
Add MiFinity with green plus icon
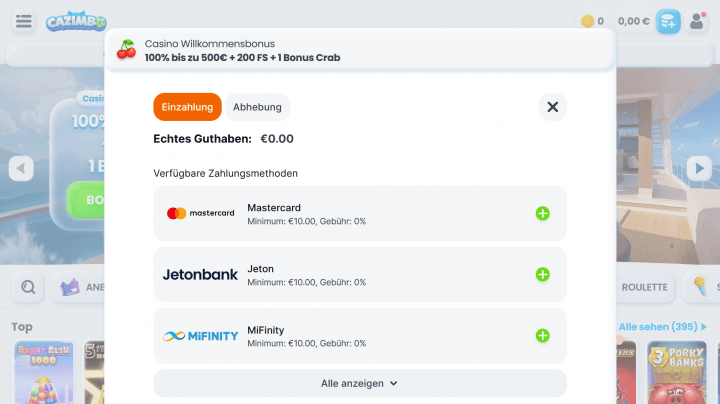pos(542,336)
